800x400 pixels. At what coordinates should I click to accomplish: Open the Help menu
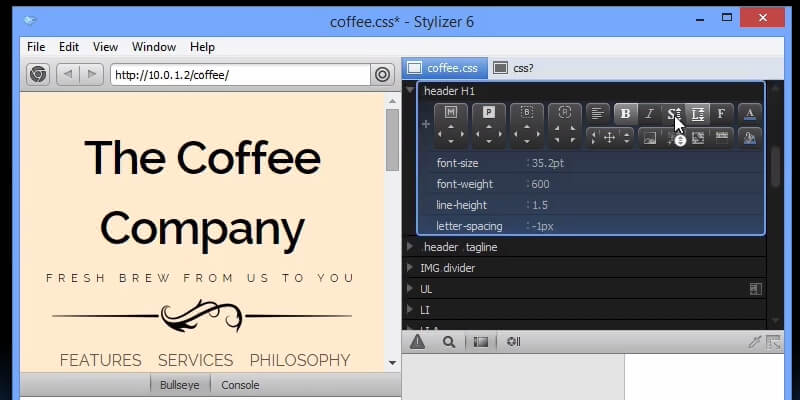coord(202,47)
